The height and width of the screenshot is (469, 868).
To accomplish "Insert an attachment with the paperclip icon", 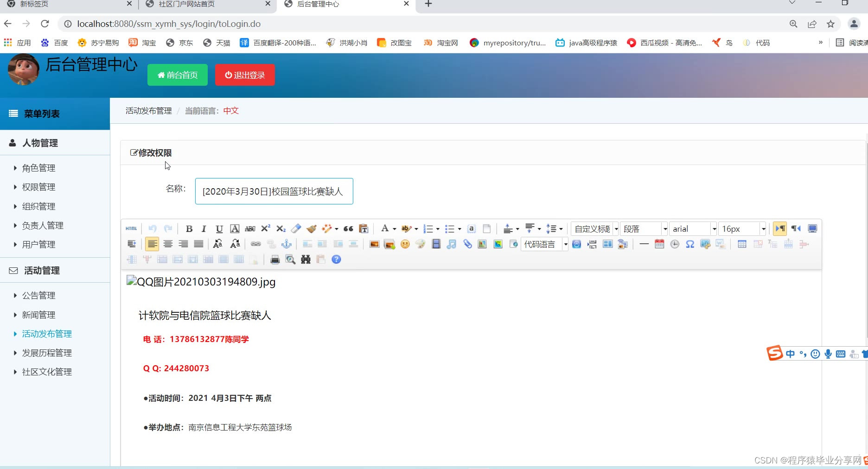I will click(x=467, y=244).
